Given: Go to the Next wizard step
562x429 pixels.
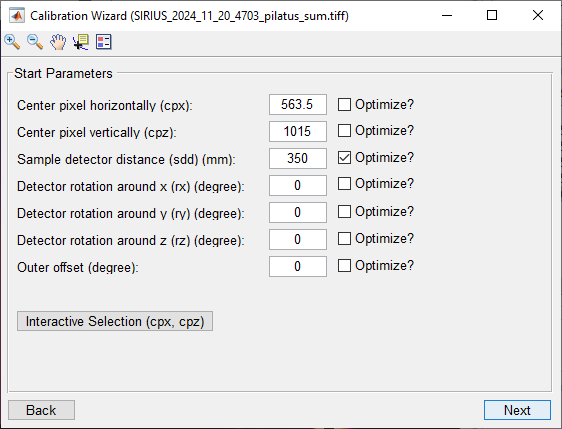Looking at the screenshot, I should (517, 410).
